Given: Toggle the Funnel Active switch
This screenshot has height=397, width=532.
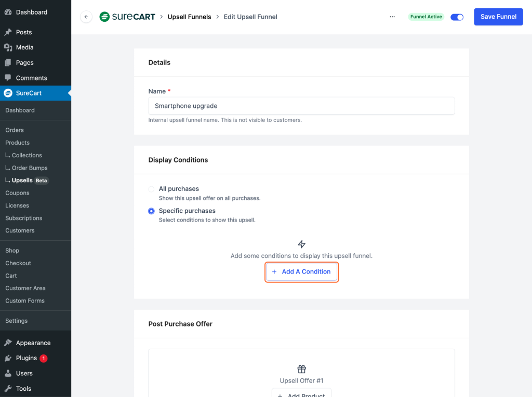Looking at the screenshot, I should (x=457, y=17).
